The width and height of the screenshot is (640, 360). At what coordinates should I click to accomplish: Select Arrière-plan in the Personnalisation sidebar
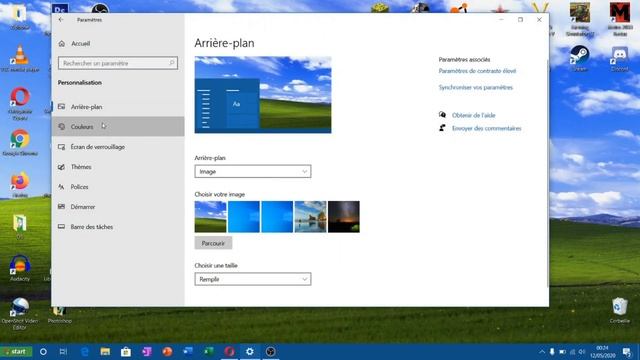pyautogui.click(x=118, y=107)
